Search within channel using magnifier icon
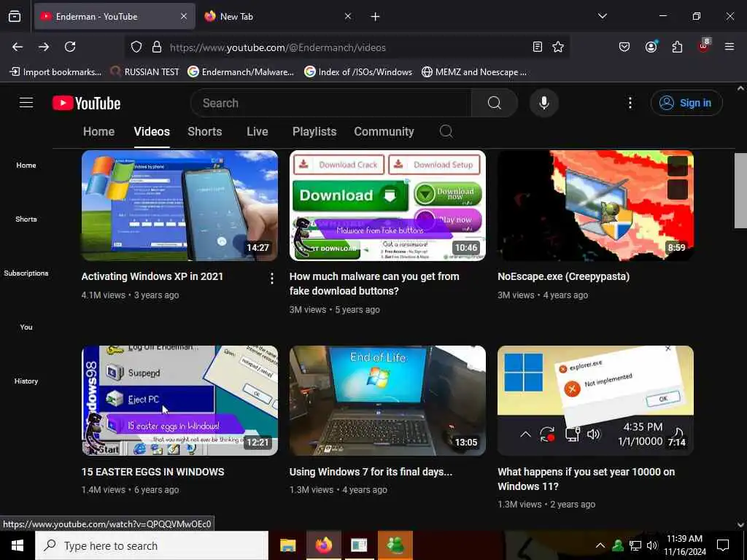The height and width of the screenshot is (560, 747). click(446, 131)
